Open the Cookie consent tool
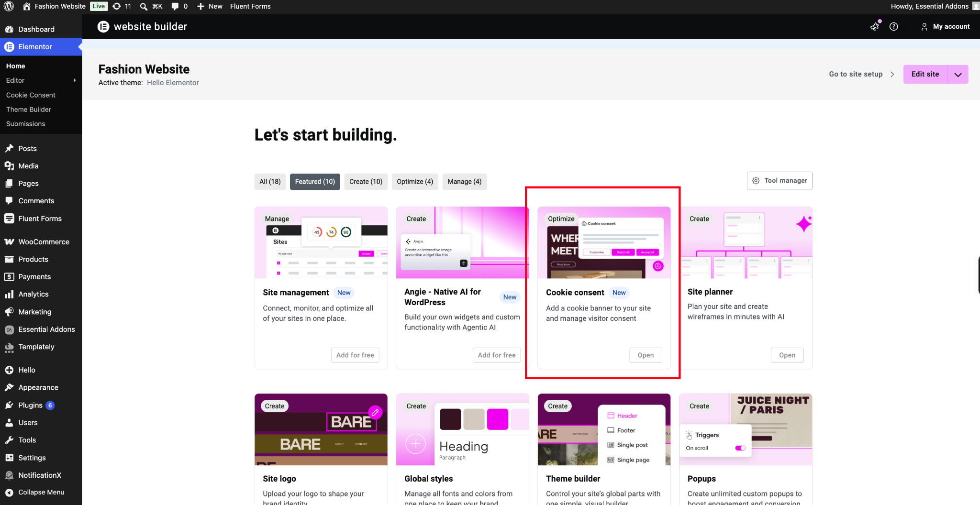Screen dimensions: 980x505 coord(646,355)
